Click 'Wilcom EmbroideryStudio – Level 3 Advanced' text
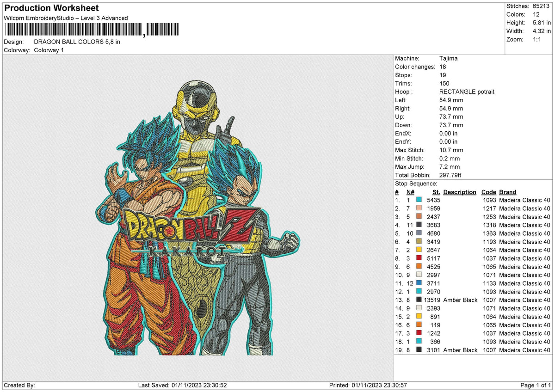555x392 pixels. pos(66,18)
